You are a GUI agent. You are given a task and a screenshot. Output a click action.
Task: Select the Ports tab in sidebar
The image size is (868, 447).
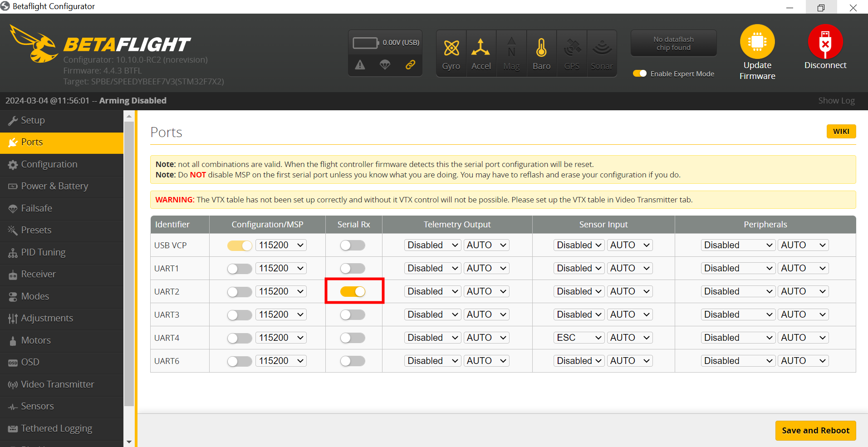(x=62, y=142)
